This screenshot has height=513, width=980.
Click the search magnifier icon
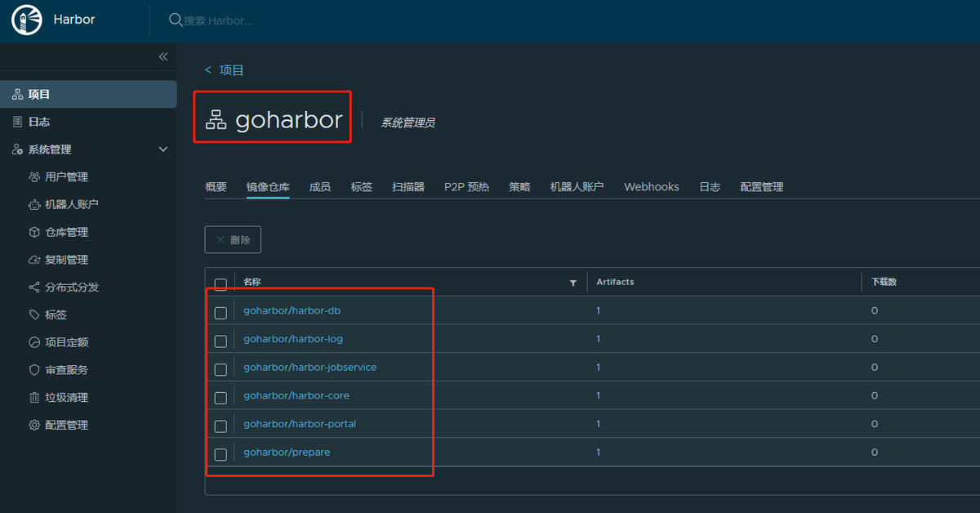point(176,20)
